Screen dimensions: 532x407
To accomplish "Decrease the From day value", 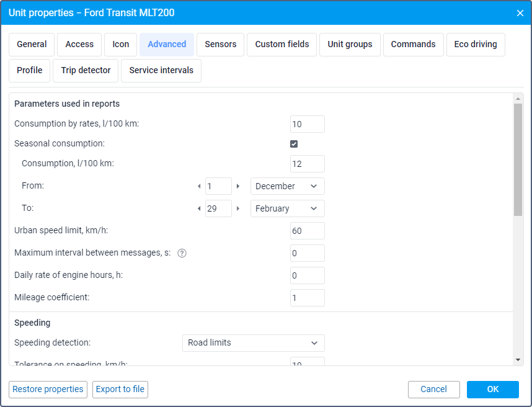I will click(x=199, y=186).
